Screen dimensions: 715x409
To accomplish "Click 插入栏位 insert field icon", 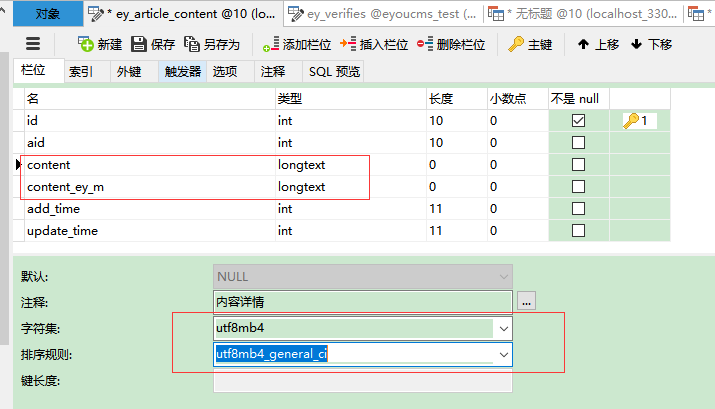I will [348, 45].
